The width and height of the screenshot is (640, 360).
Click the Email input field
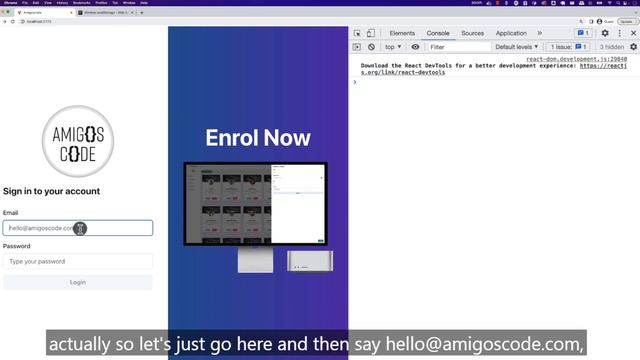(78, 228)
